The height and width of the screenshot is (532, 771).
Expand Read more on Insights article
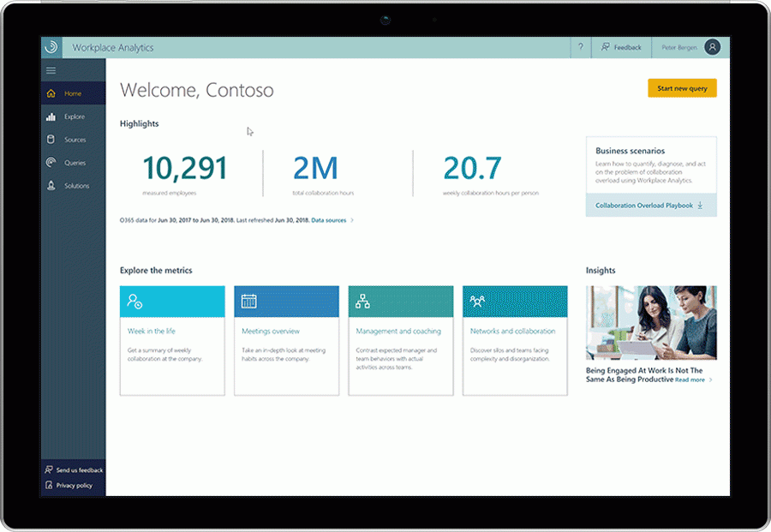(692, 380)
